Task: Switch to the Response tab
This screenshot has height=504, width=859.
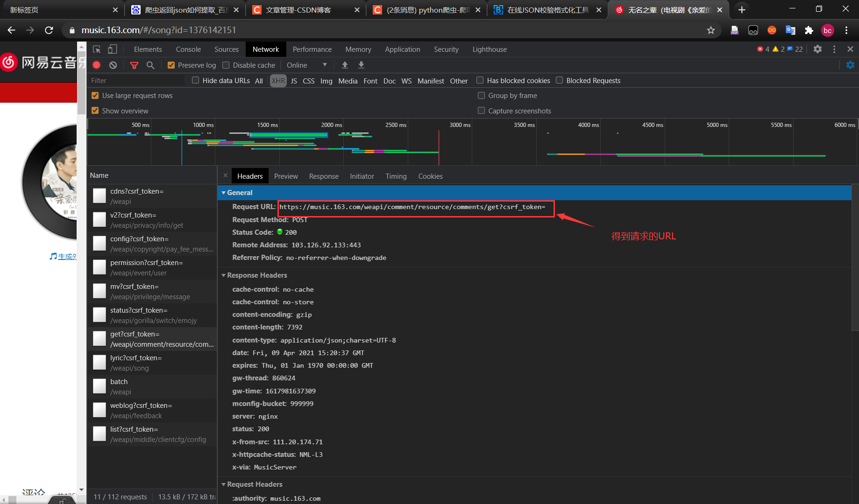Action: [x=324, y=176]
